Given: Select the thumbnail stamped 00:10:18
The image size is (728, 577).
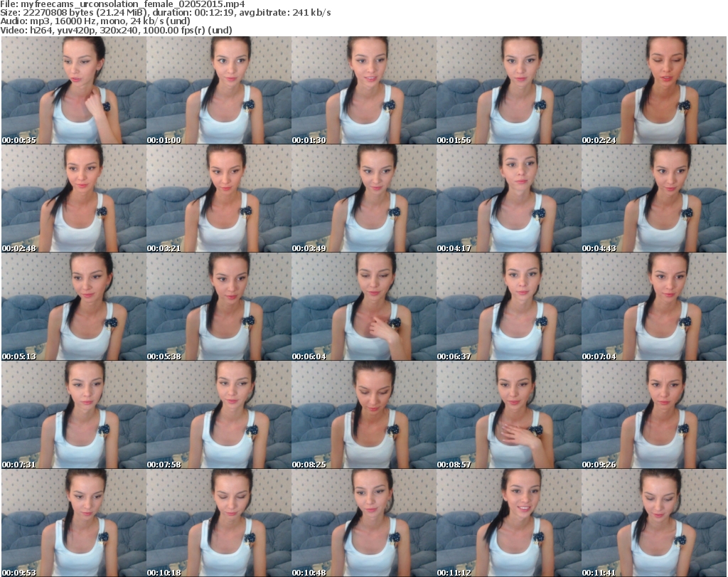Looking at the screenshot, I should (x=219, y=523).
